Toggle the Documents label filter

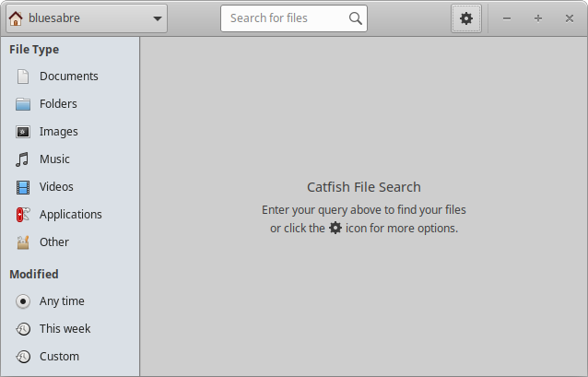pos(69,77)
